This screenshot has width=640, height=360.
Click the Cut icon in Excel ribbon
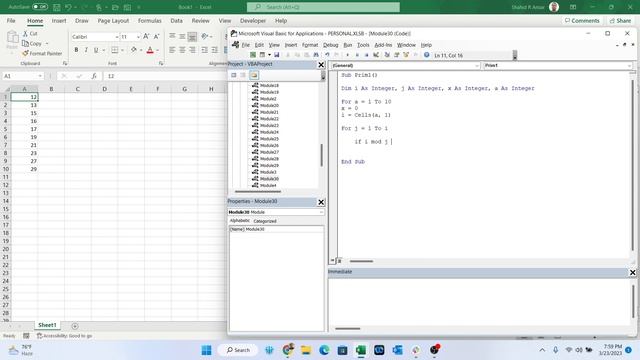pyautogui.click(x=30, y=33)
